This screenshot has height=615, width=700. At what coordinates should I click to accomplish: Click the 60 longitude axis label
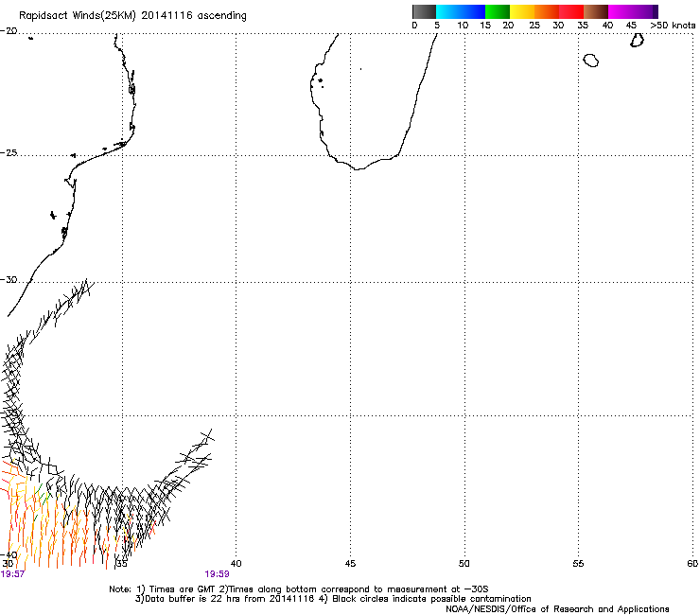692,564
